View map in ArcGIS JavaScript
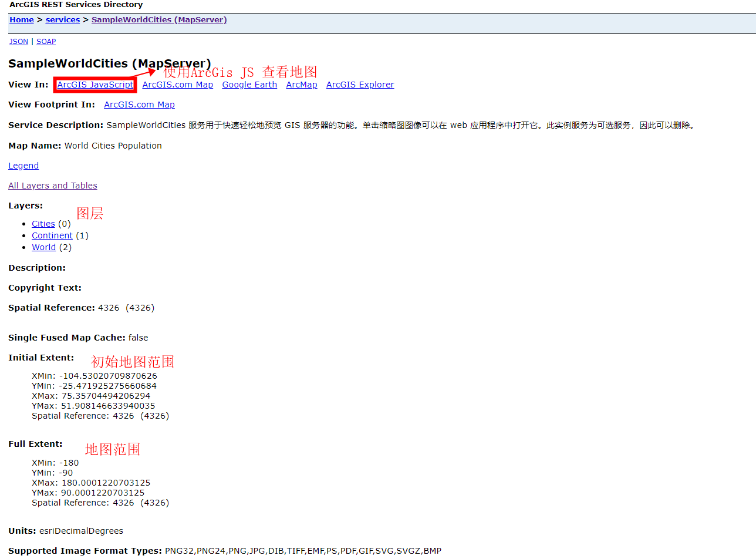The width and height of the screenshot is (756, 559). (x=95, y=85)
